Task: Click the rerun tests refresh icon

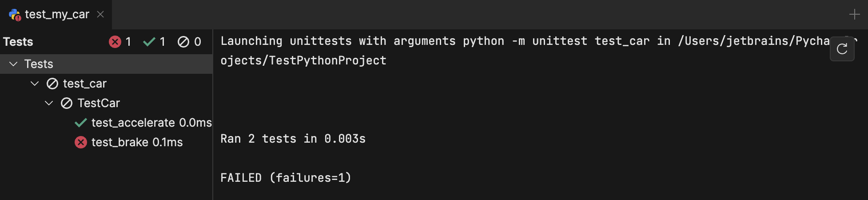Action: coord(842,49)
